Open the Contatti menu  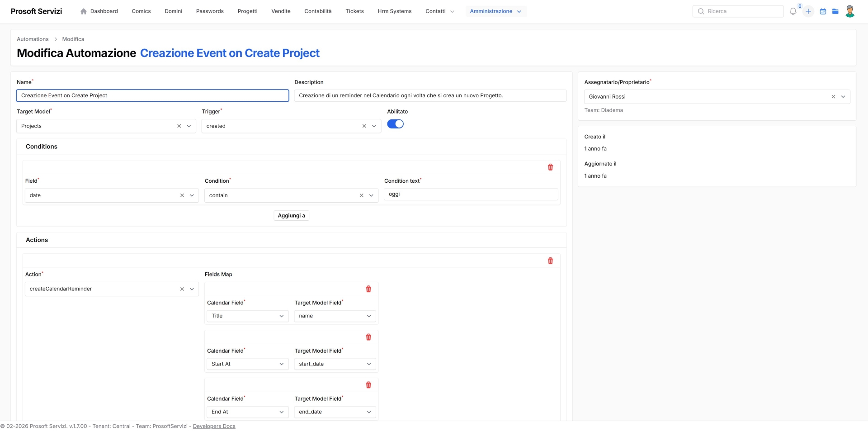439,11
